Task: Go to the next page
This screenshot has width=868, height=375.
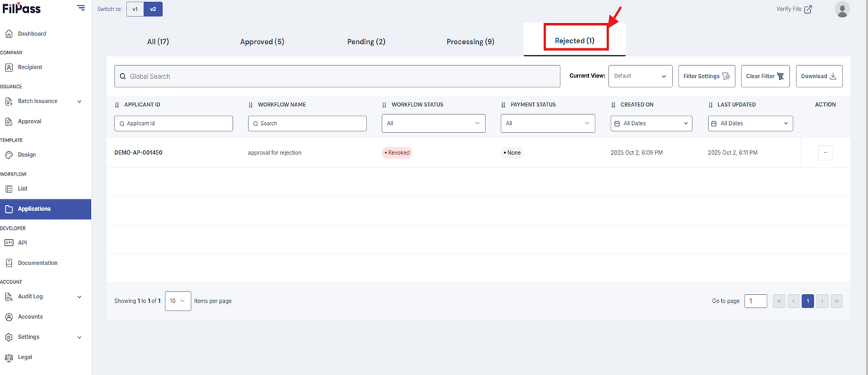Action: point(822,301)
